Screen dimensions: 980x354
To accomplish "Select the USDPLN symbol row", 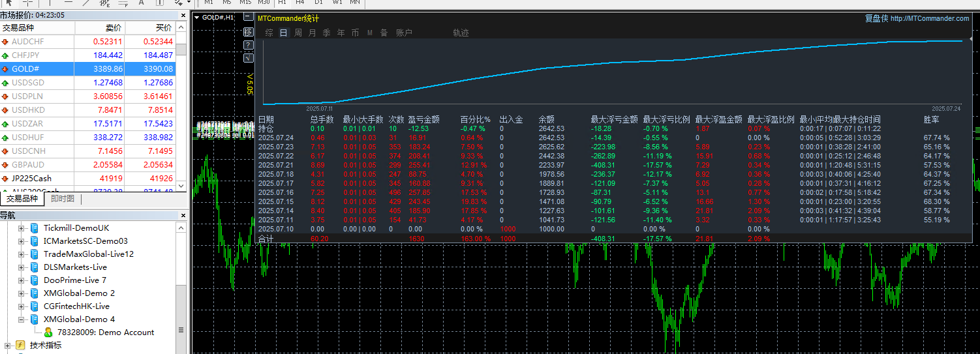I will tap(87, 96).
